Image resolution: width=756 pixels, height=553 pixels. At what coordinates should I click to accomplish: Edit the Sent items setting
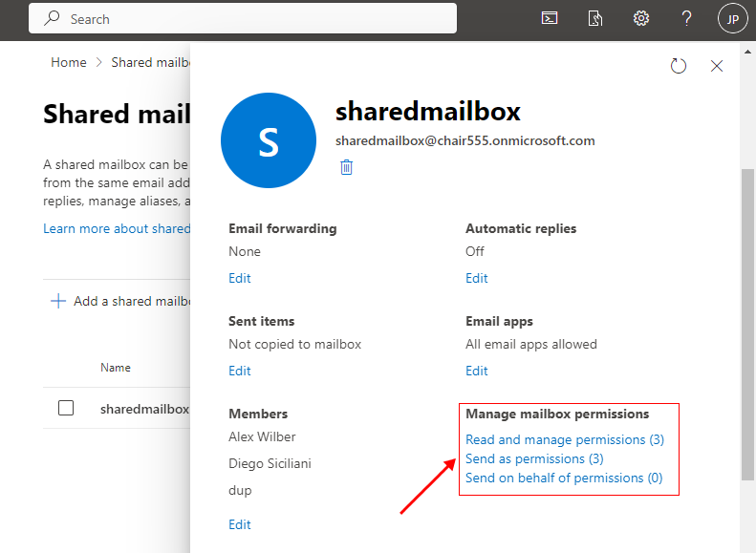tap(240, 371)
